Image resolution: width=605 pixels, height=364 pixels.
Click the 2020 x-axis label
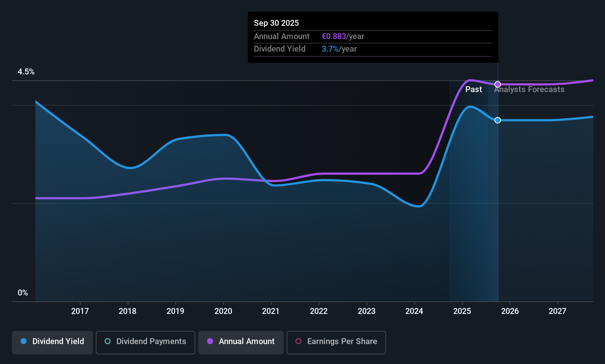[223, 311]
